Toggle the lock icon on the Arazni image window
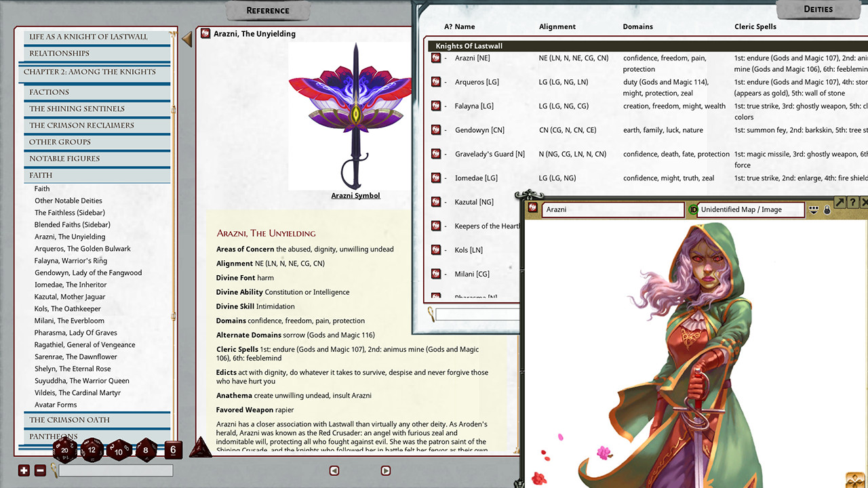Image resolution: width=868 pixels, height=488 pixels. 827,209
